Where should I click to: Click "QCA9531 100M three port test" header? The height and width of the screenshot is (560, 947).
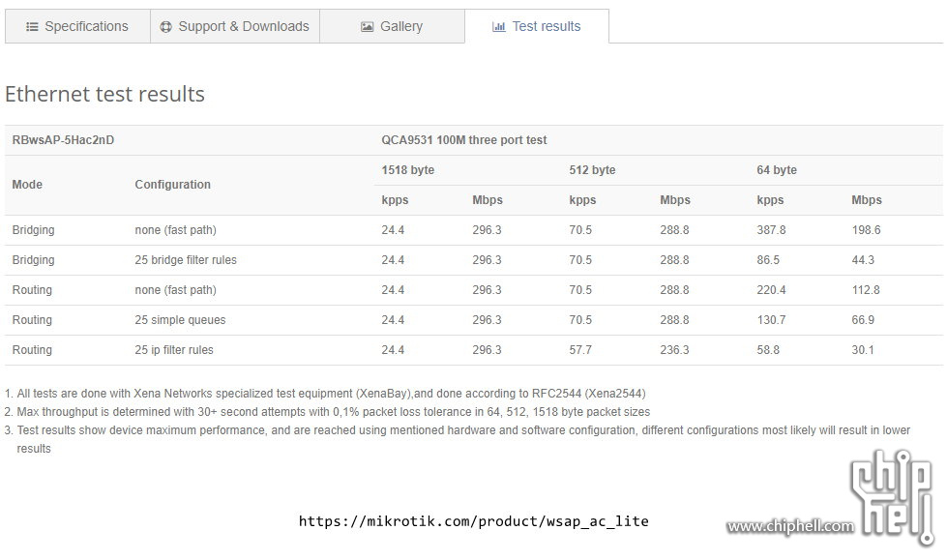(x=464, y=140)
